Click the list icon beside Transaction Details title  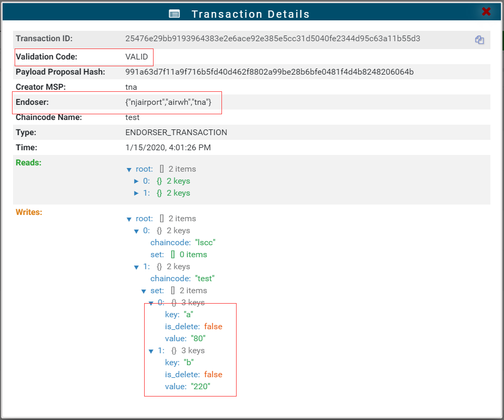(x=174, y=14)
